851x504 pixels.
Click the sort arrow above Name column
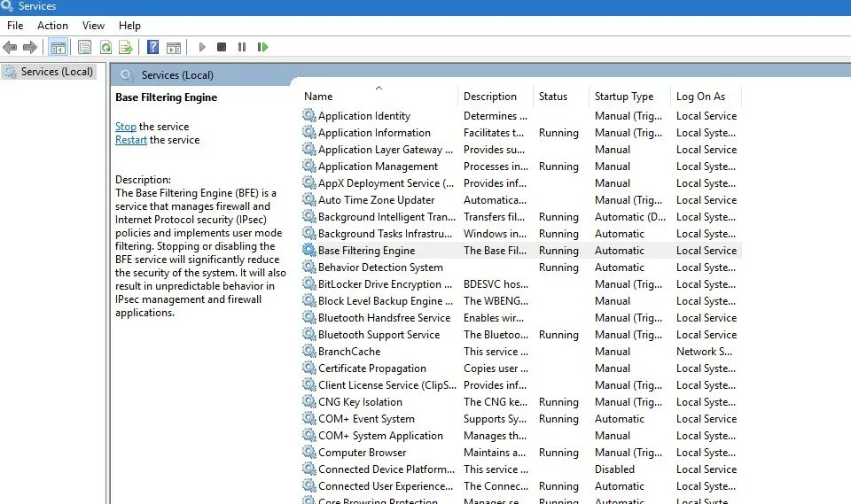pyautogui.click(x=379, y=88)
